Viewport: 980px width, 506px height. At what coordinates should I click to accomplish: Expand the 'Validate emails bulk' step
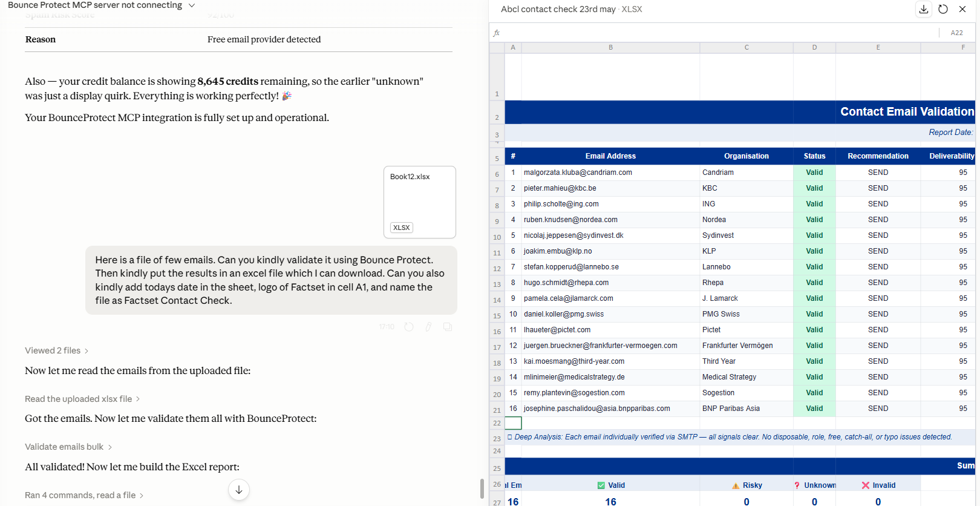pos(68,447)
